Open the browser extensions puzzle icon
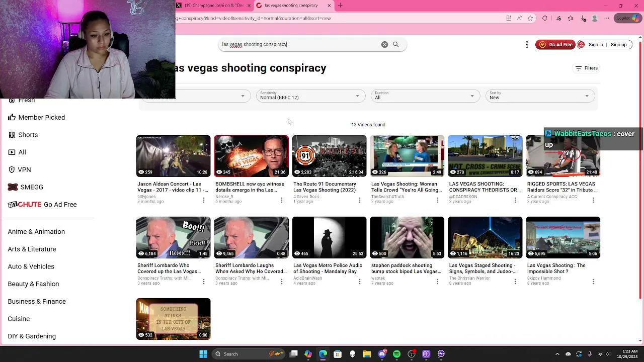Image resolution: width=644 pixels, height=362 pixels. click(545, 18)
